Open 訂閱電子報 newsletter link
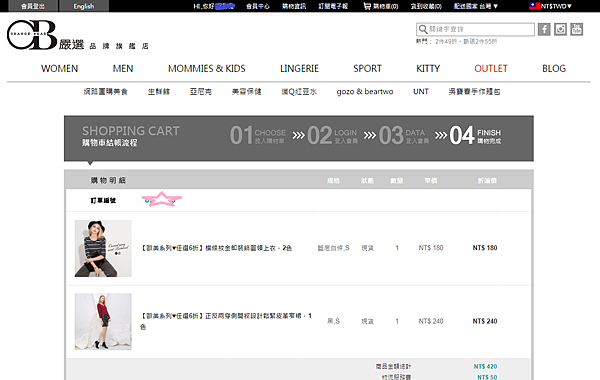Screen dimensions: 600x380 click(333, 6)
